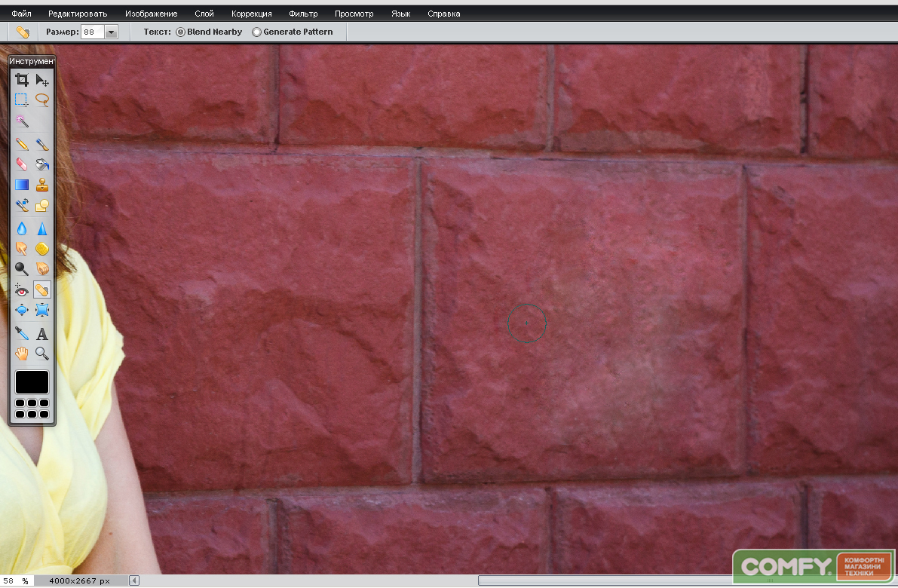The image size is (898, 588).
Task: Select the Magic Wand tool
Action: (22, 120)
